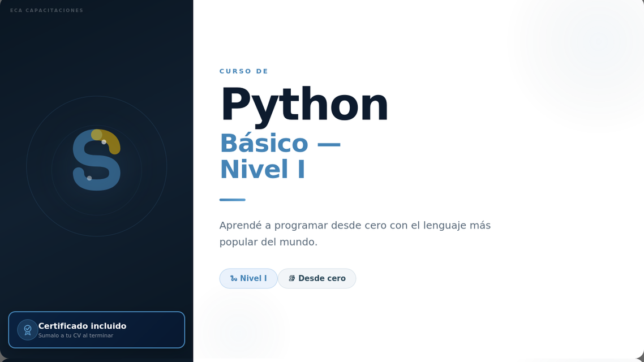Screen dimensions: 644x362
Task: Click the certificate ribbon badge icon
Action: click(28, 330)
